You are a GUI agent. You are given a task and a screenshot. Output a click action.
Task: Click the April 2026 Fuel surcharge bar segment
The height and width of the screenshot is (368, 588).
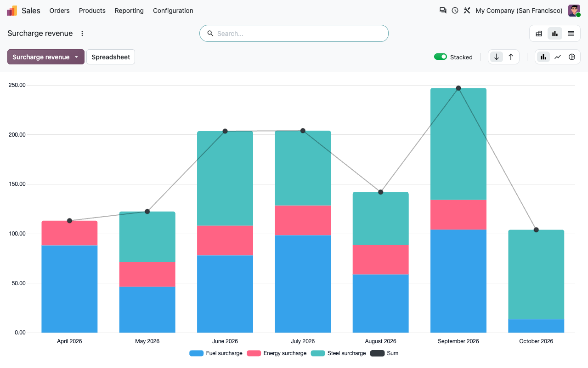[x=69, y=289]
